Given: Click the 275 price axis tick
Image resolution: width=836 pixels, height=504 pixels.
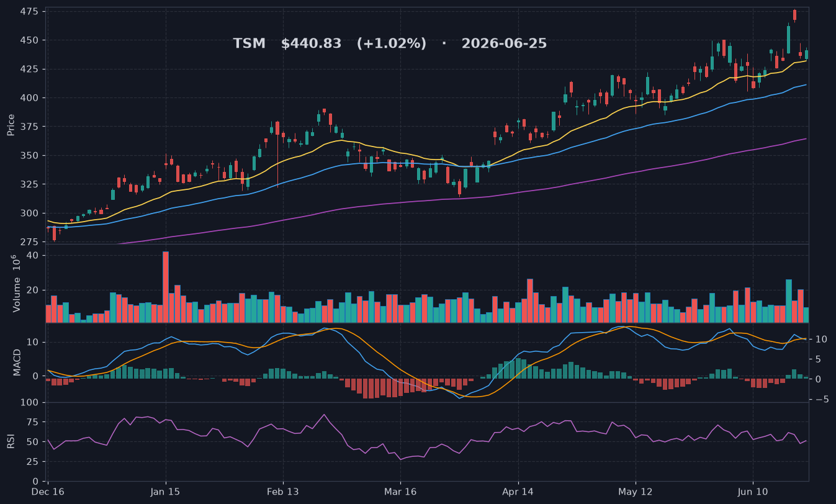Looking at the screenshot, I should tap(29, 241).
